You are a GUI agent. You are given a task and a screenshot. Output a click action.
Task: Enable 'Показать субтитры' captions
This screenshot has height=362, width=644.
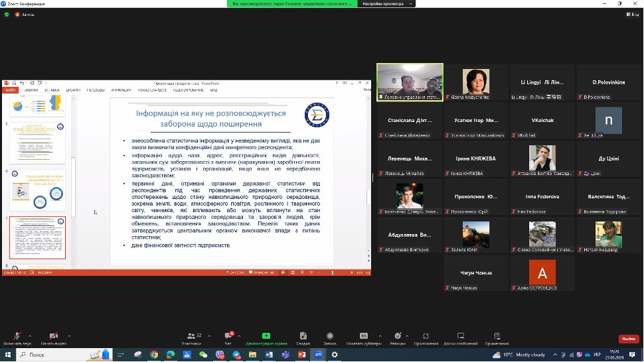pyautogui.click(x=364, y=336)
